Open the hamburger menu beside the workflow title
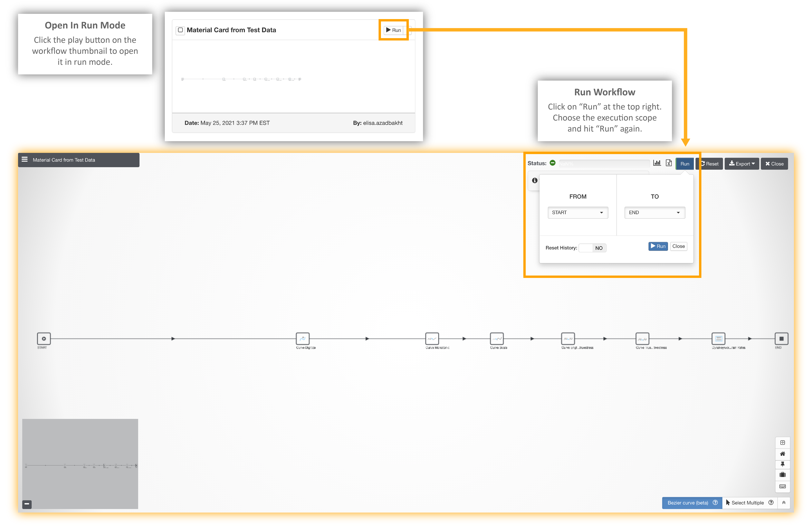812x529 pixels. tap(25, 159)
